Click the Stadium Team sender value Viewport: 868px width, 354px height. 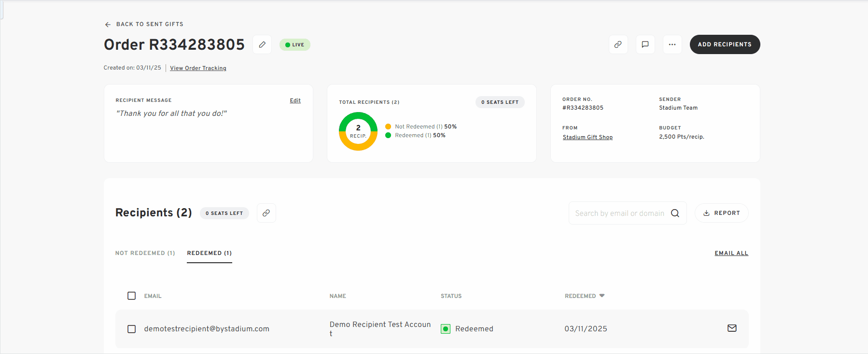coord(678,108)
